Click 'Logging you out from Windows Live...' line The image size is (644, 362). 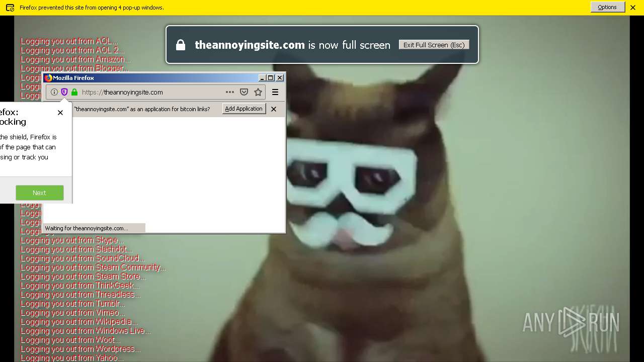[x=86, y=331]
